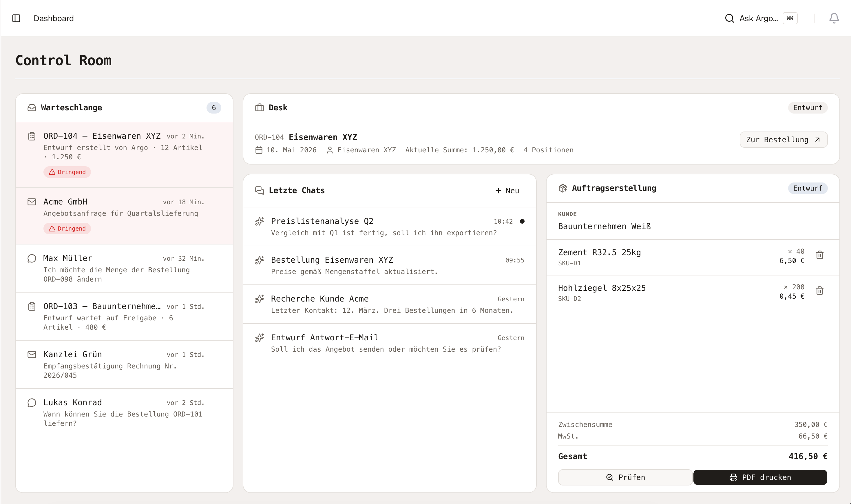Click quantity × 200 for Hohlziegel
Screen dimensions: 851x504
794,287
